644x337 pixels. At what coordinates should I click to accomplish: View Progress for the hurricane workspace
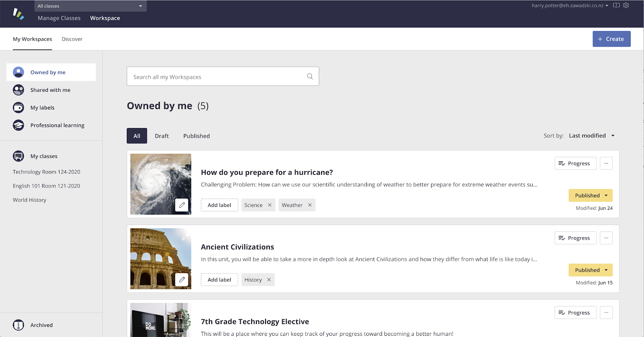coord(576,163)
